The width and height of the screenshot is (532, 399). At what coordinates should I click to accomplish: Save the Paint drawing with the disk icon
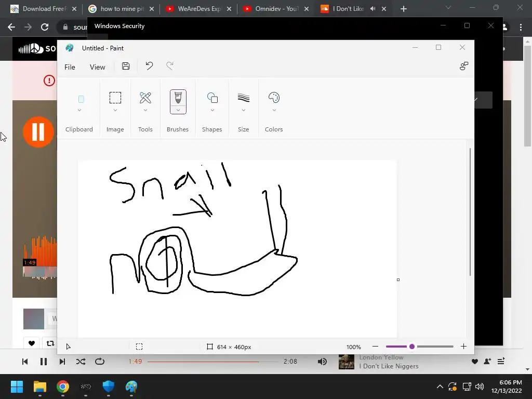(x=126, y=66)
